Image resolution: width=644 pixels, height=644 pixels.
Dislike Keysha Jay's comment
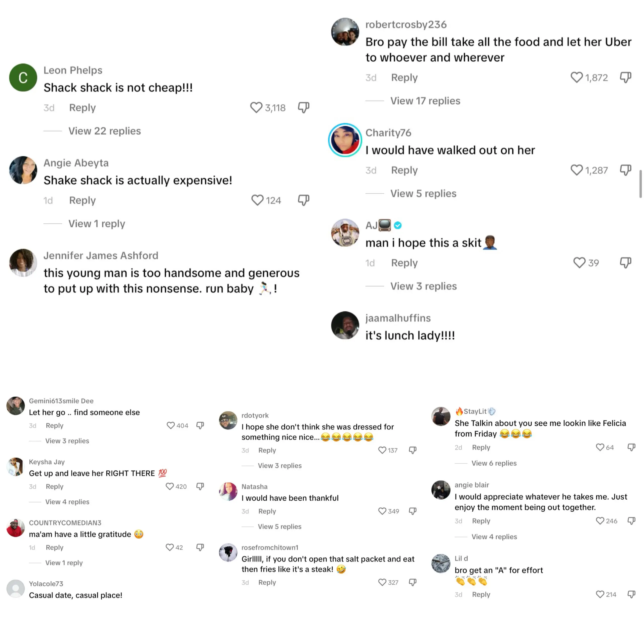[x=200, y=486]
